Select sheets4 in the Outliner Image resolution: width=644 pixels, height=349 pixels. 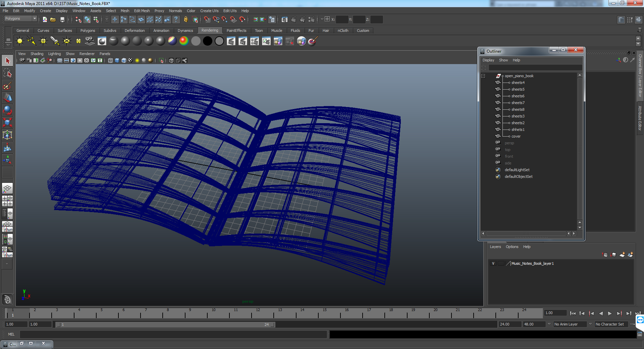pos(518,83)
